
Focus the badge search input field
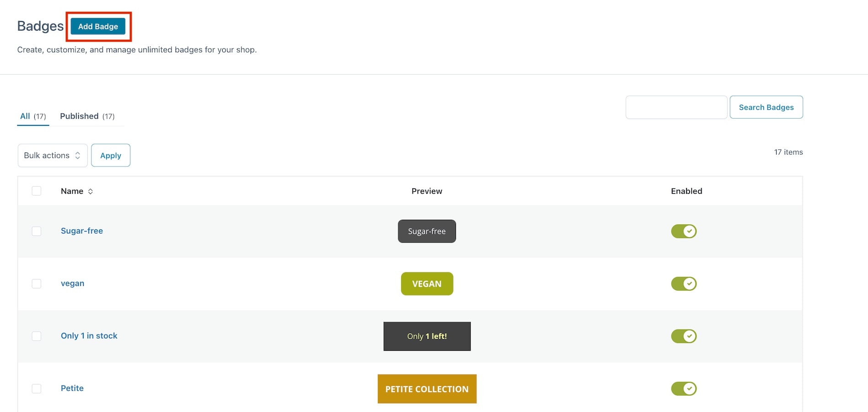pos(676,107)
